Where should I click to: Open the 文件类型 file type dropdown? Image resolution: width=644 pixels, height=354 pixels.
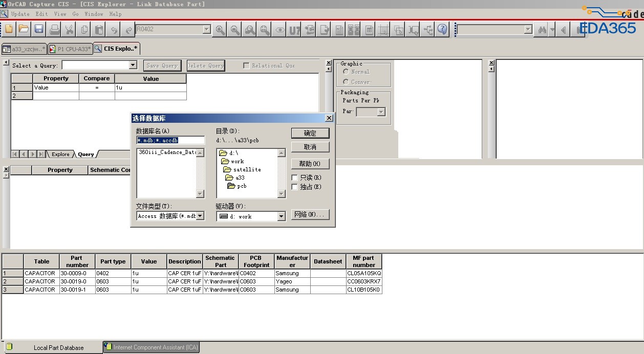click(200, 216)
